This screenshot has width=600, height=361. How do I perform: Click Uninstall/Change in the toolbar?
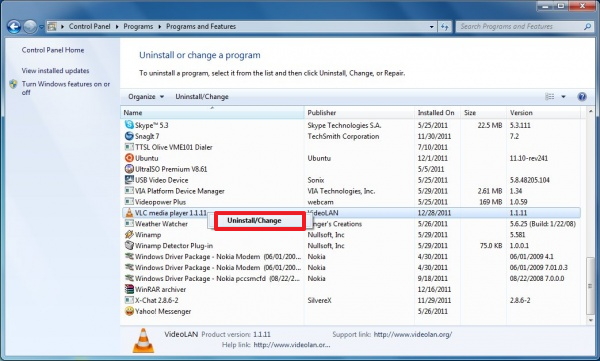point(202,96)
